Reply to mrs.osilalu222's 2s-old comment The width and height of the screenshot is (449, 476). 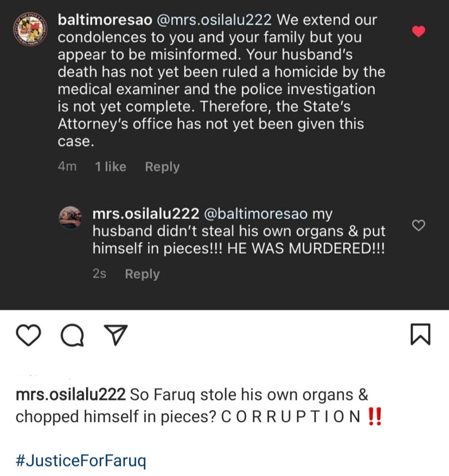coord(142,274)
